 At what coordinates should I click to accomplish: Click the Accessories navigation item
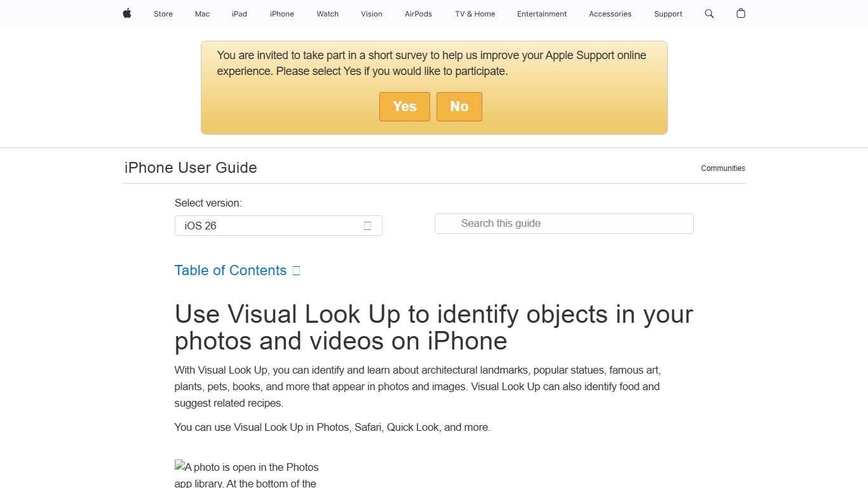coord(609,13)
